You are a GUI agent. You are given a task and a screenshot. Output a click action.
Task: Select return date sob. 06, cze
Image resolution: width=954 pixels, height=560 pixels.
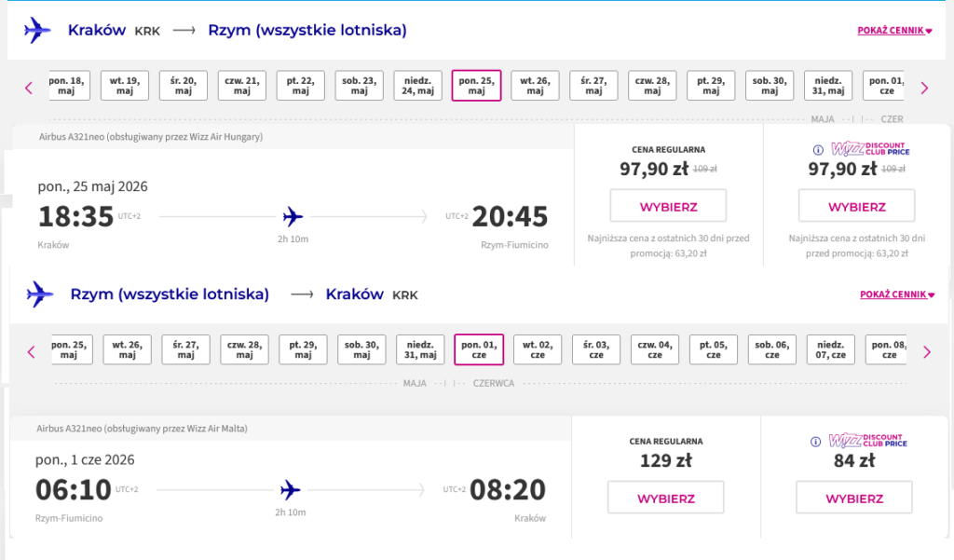point(772,350)
